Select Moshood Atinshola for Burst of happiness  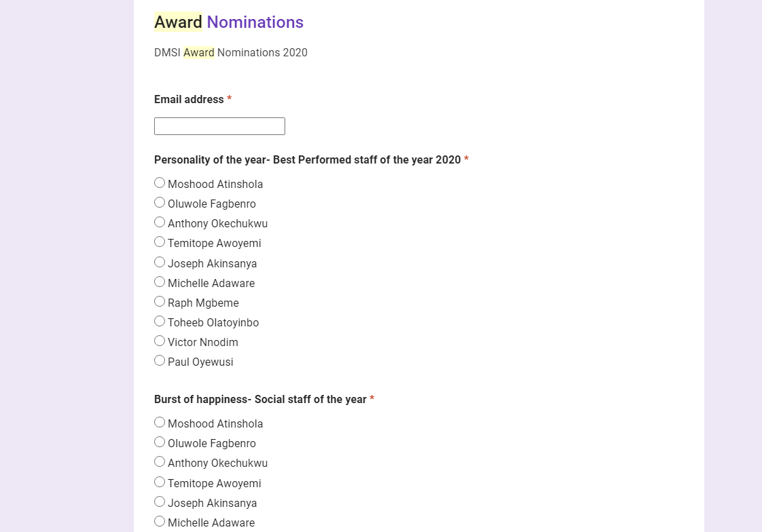[160, 422]
